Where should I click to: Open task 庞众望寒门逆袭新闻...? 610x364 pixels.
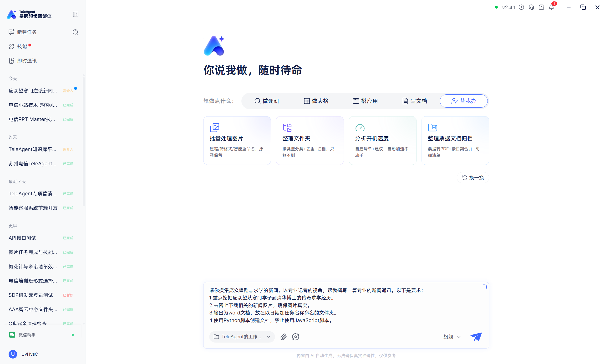[41, 91]
